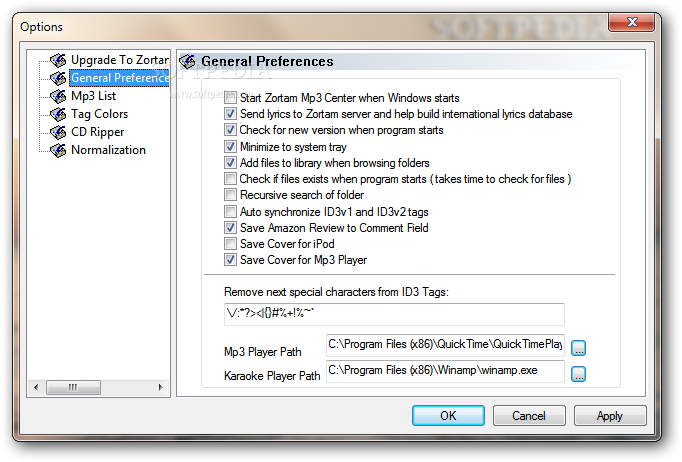Close the Options dialog
The width and height of the screenshot is (682, 462).
[632, 22]
